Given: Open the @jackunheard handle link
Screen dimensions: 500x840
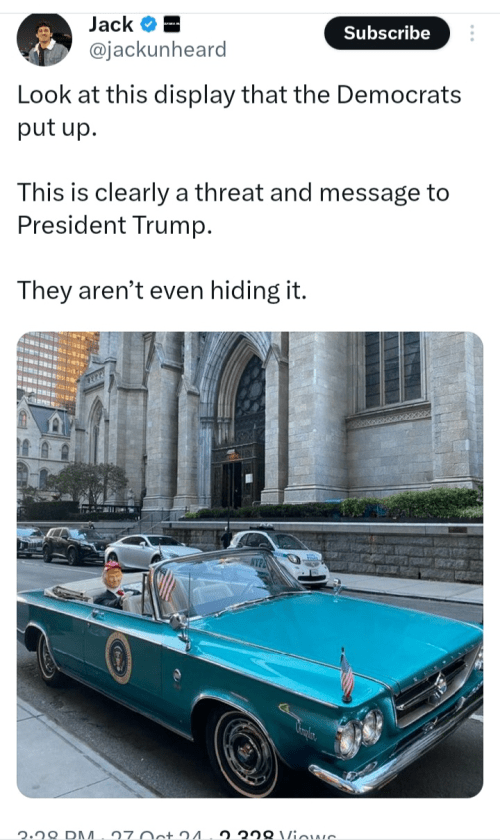Looking at the screenshot, I should [158, 50].
